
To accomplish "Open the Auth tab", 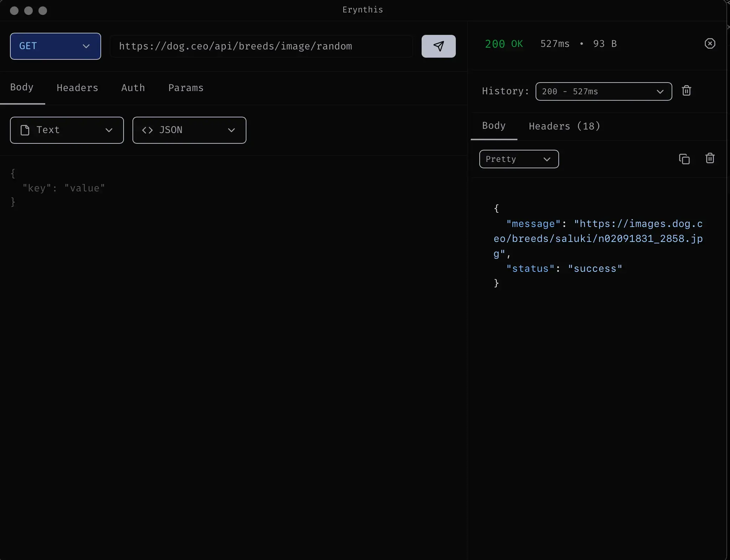I will pos(133,88).
